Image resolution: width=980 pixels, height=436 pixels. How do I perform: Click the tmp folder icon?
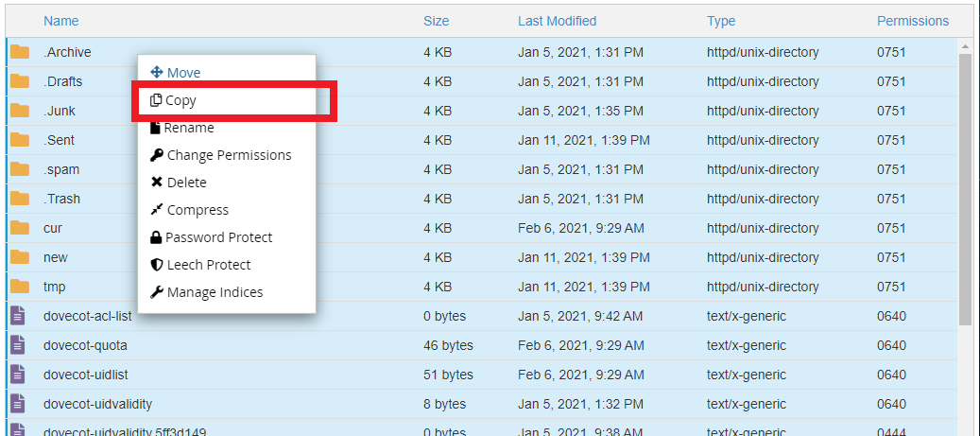click(20, 288)
